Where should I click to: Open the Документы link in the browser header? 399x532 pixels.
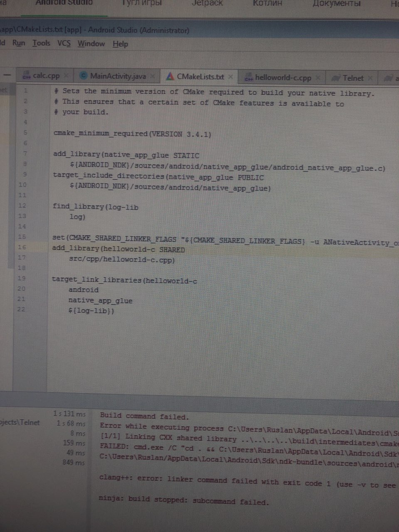336,4
